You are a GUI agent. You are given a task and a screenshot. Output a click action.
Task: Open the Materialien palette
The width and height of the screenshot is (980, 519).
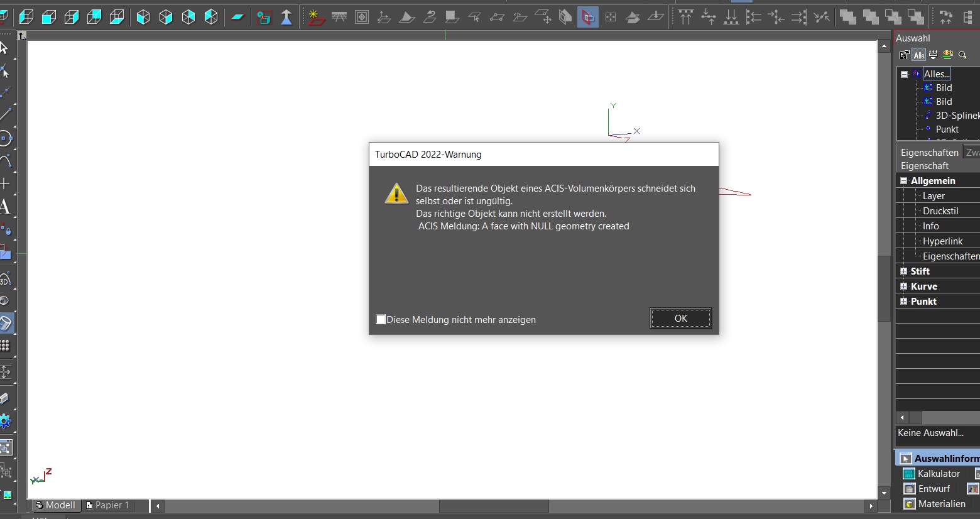point(934,504)
